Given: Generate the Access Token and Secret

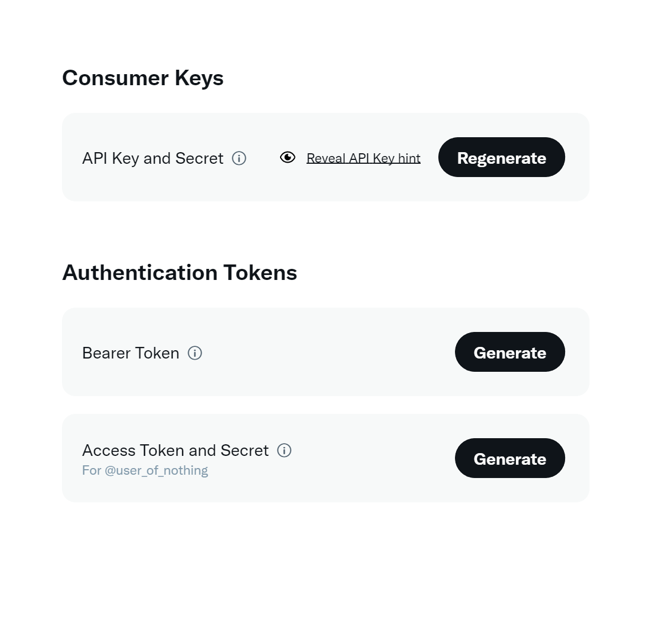Looking at the screenshot, I should tap(509, 459).
